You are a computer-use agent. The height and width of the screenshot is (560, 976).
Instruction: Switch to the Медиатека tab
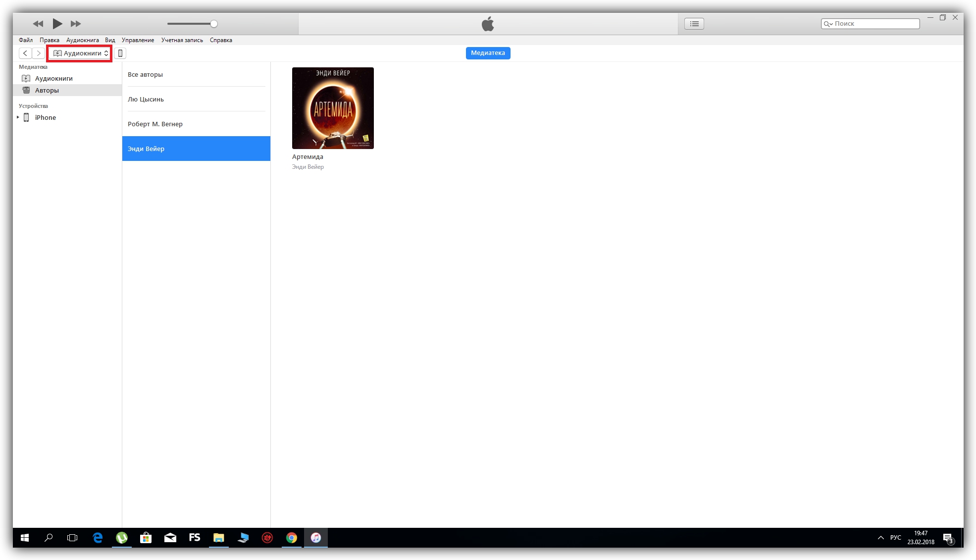(x=488, y=53)
